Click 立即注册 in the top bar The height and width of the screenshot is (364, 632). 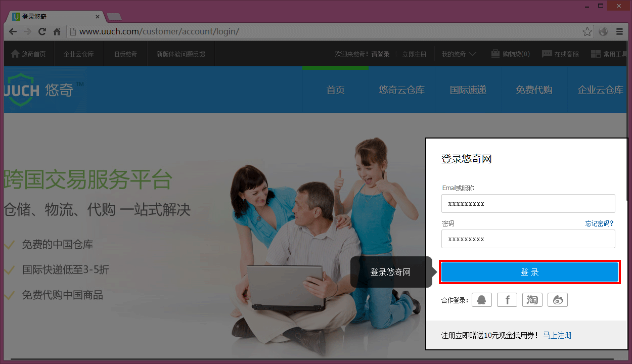pyautogui.click(x=414, y=54)
